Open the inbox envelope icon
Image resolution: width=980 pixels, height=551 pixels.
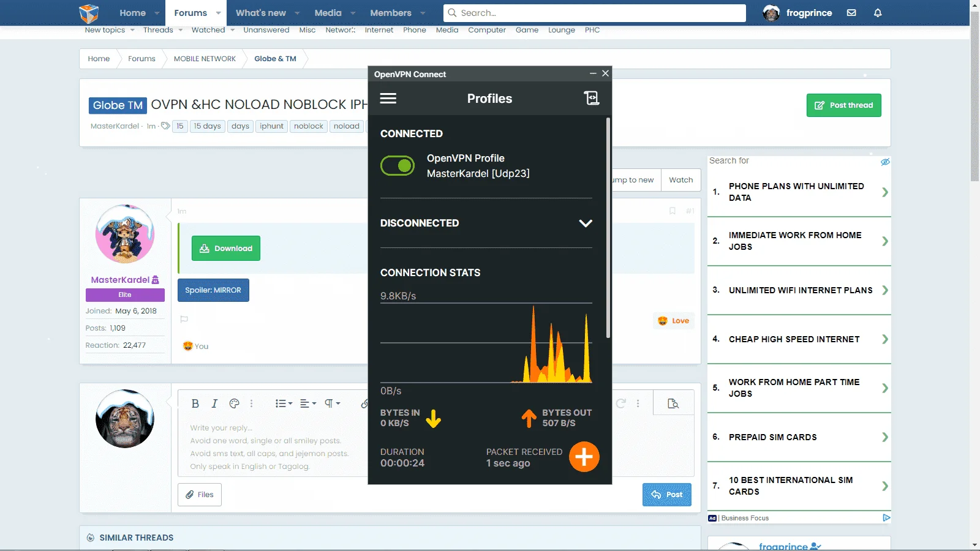[x=851, y=13]
